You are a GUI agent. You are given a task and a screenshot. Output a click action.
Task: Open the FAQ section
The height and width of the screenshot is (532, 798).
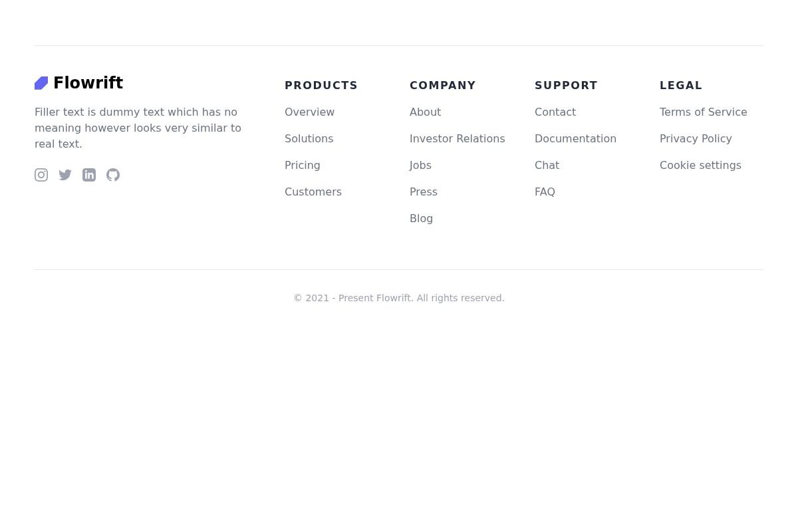click(x=545, y=192)
